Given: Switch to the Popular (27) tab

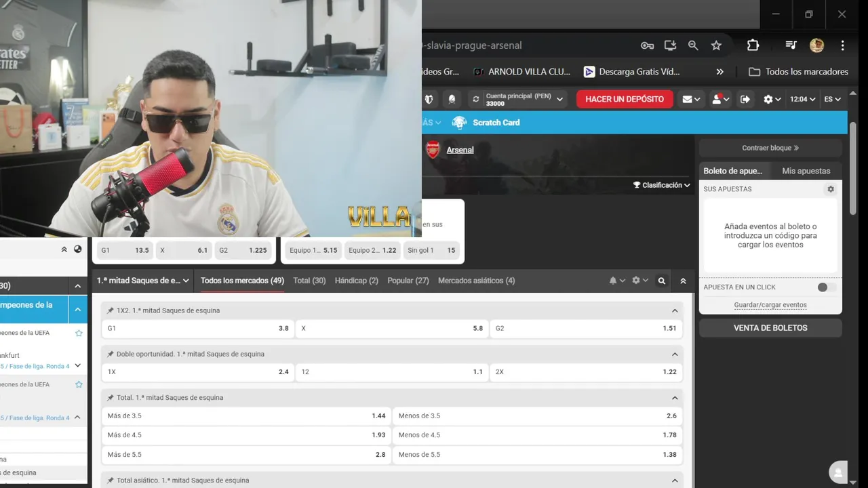Looking at the screenshot, I should click(x=408, y=281).
